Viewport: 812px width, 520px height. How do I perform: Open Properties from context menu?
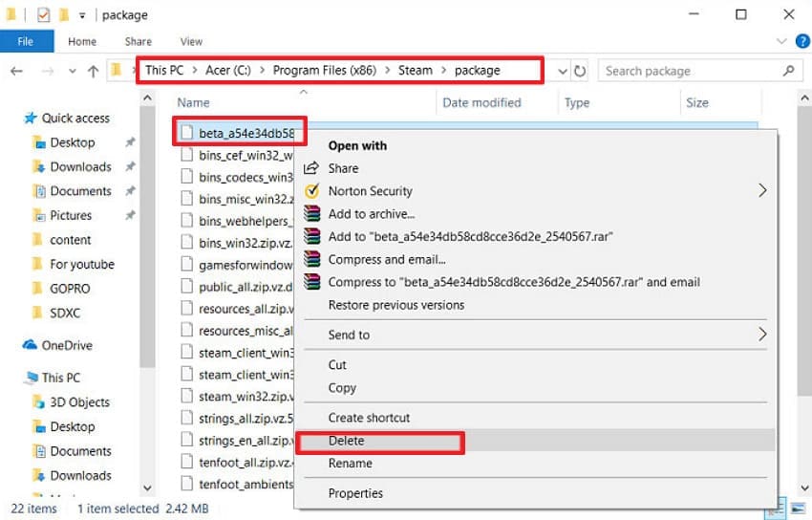[355, 493]
